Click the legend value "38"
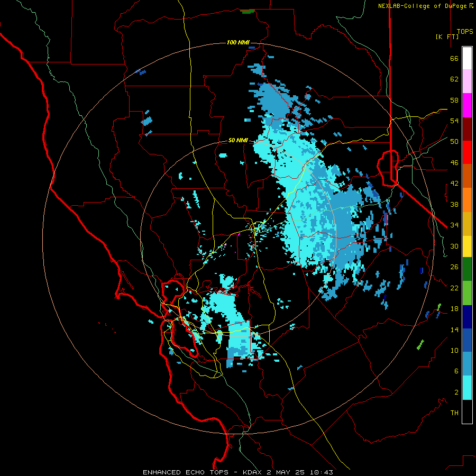 tap(454, 204)
